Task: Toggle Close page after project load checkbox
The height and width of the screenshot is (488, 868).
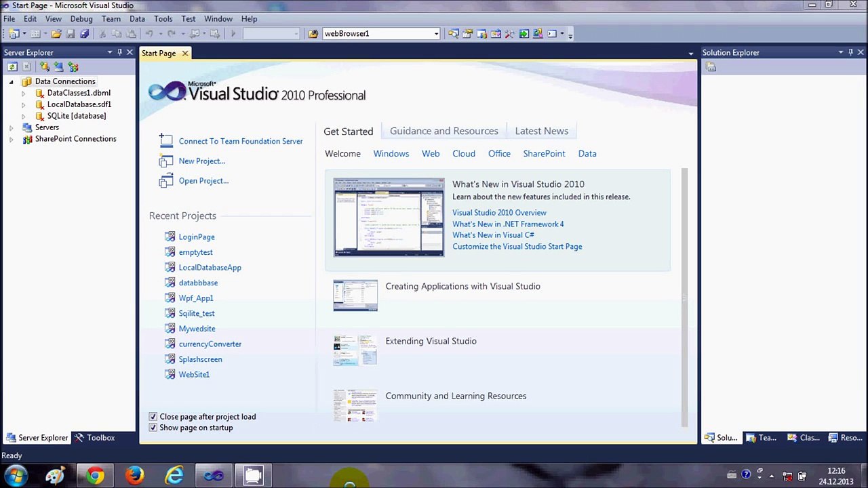Action: (x=153, y=417)
